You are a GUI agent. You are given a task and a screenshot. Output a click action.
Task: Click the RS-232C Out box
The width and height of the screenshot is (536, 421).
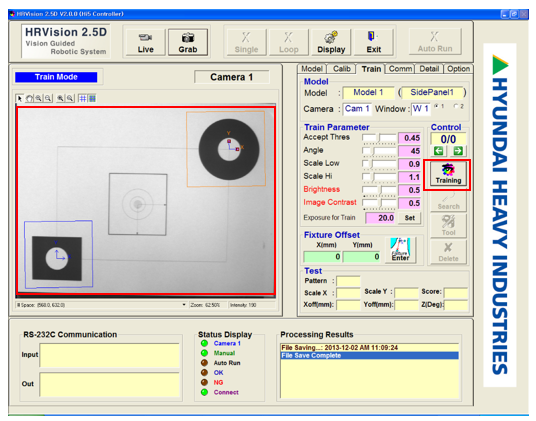click(109, 384)
